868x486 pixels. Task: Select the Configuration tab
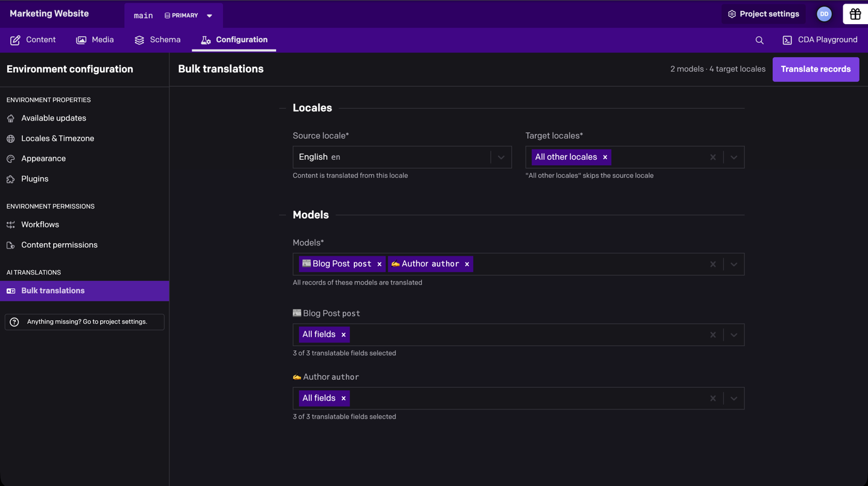(x=234, y=40)
